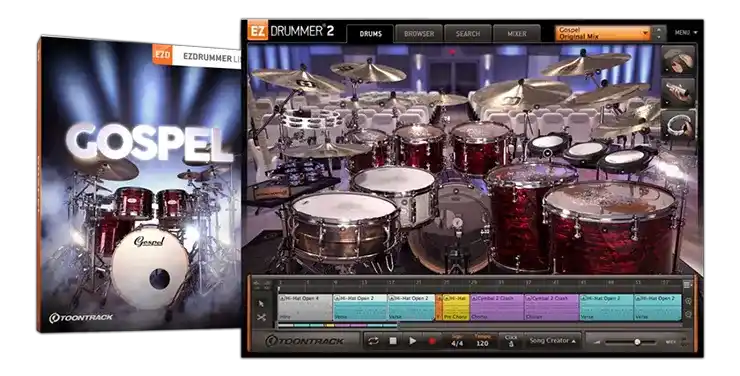
Task: Select the Verse clip starting at bar 9
Action: click(360, 308)
